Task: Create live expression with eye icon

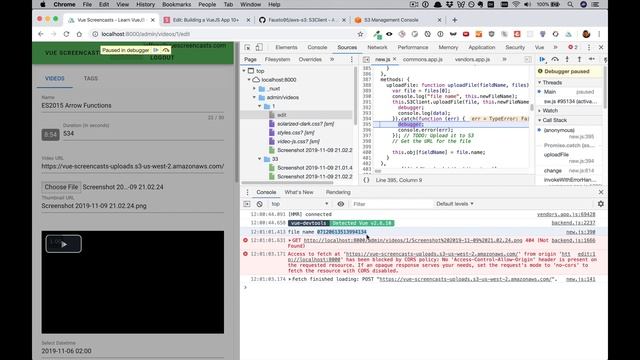Action: point(340,204)
